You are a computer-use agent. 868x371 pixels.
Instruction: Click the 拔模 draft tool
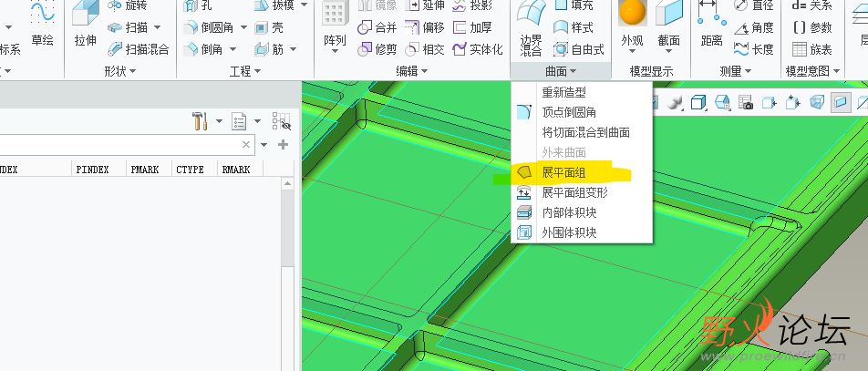pos(275,5)
